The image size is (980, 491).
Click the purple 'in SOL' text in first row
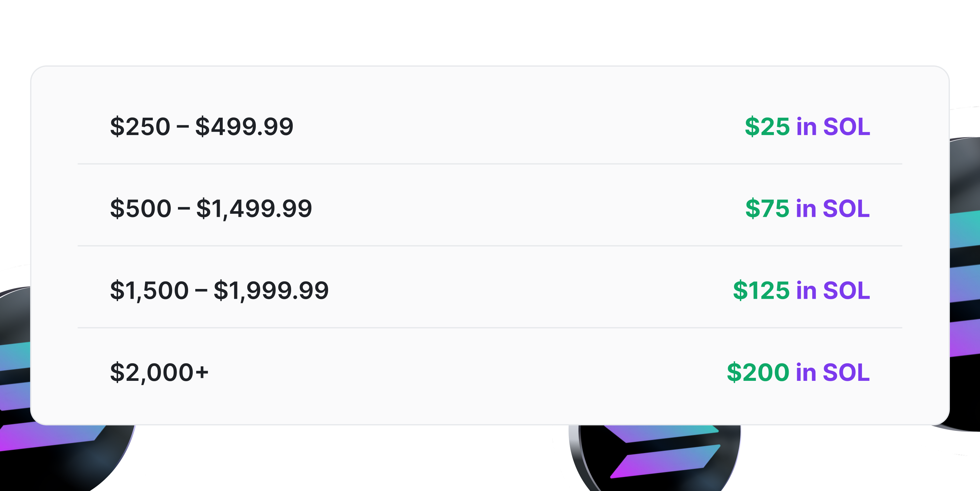pyautogui.click(x=833, y=127)
